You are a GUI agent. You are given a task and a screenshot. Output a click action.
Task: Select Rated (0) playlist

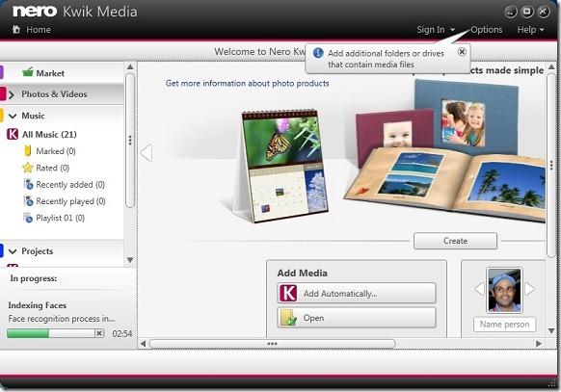(x=53, y=168)
